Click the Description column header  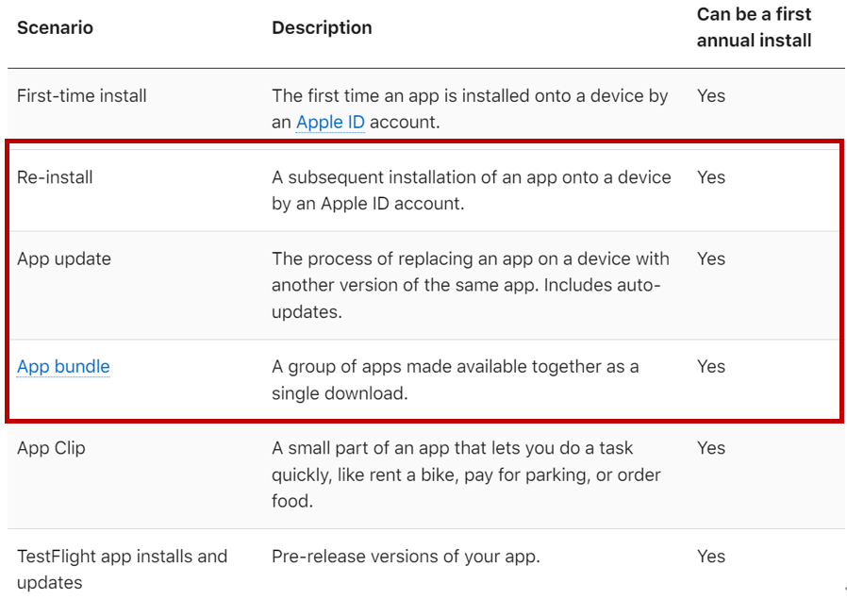pos(322,27)
